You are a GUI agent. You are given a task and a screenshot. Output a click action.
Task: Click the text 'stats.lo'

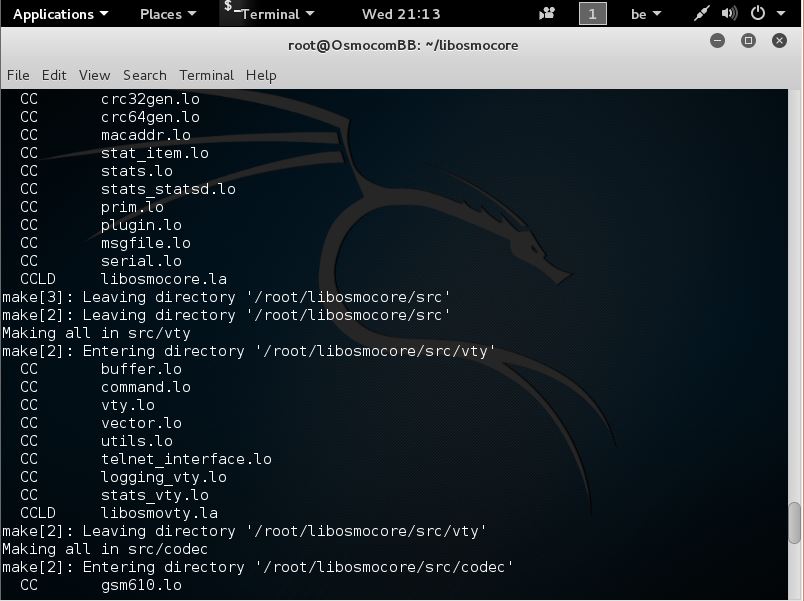coord(137,171)
